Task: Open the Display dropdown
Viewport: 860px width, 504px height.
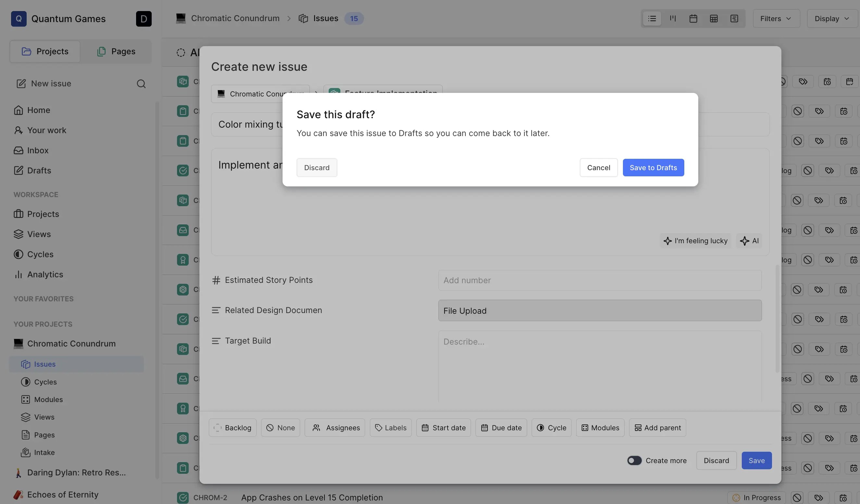Action: tap(832, 19)
